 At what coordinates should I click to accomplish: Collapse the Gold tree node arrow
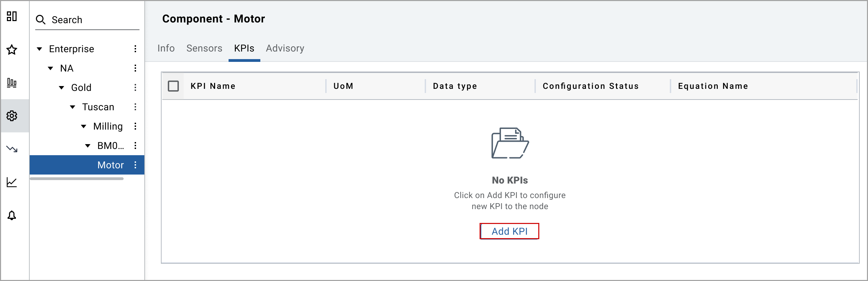pyautogui.click(x=62, y=88)
